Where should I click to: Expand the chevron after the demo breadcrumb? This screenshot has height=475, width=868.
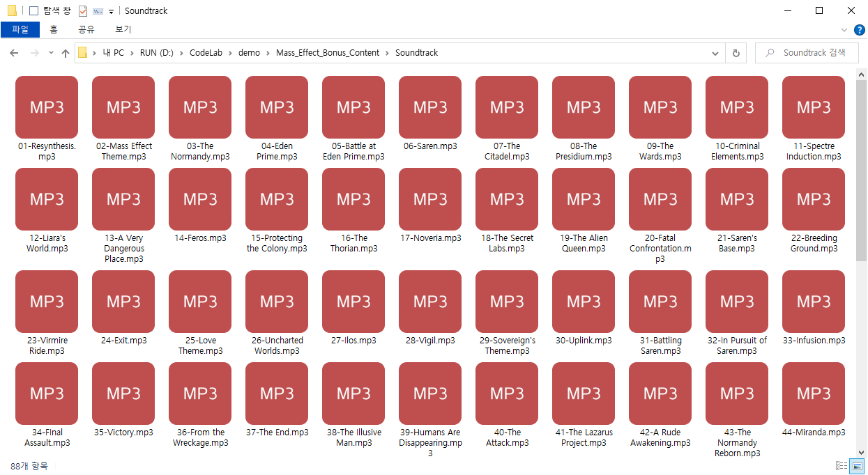[268, 53]
